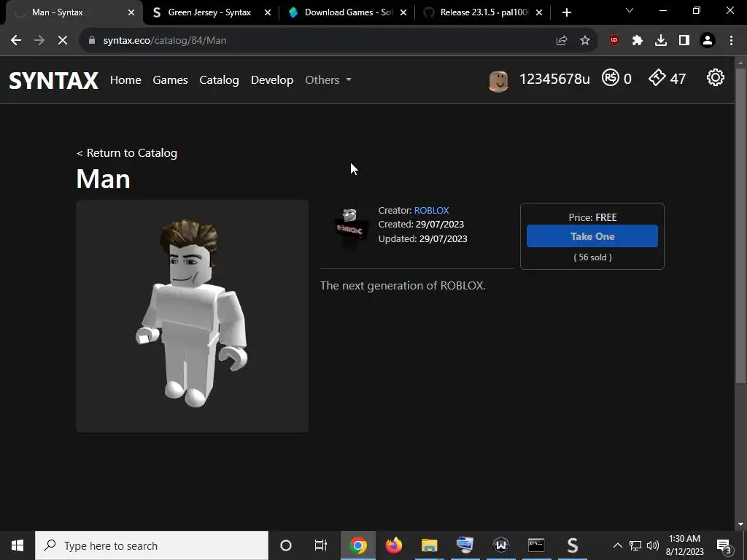Image resolution: width=747 pixels, height=560 pixels.
Task: Switch to the Download Games tab
Action: click(x=349, y=12)
